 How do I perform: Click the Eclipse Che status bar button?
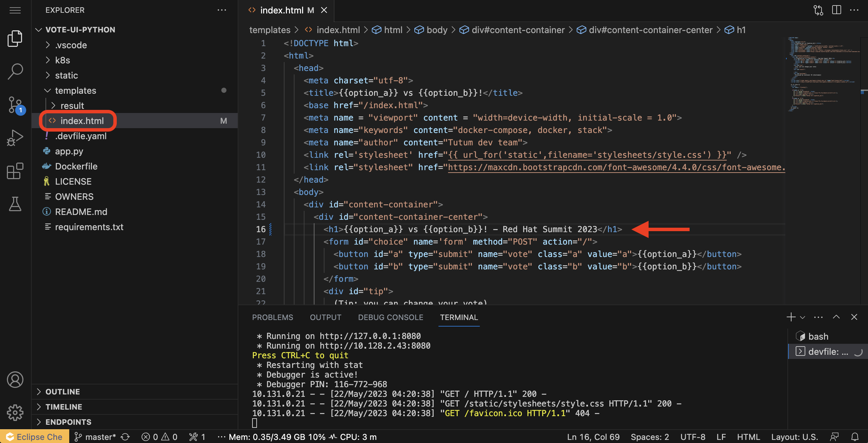tap(34, 437)
